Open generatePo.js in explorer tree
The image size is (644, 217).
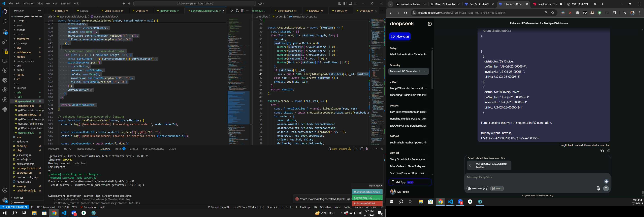pos(27,106)
